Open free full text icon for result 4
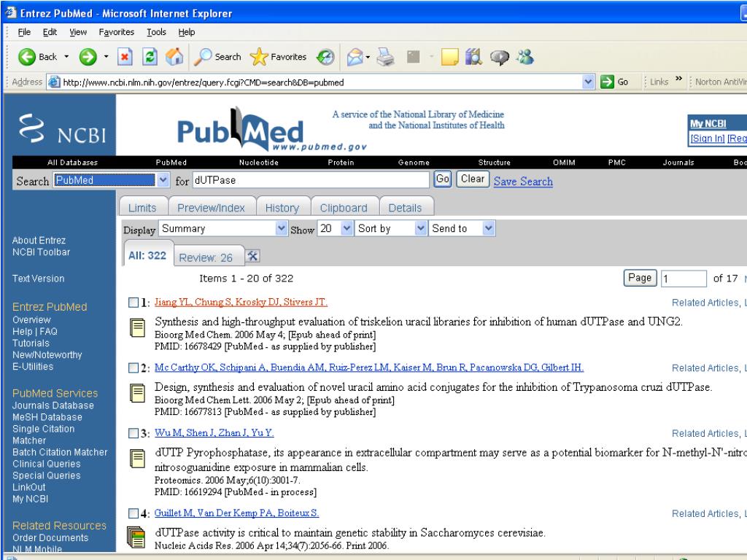 [x=136, y=537]
